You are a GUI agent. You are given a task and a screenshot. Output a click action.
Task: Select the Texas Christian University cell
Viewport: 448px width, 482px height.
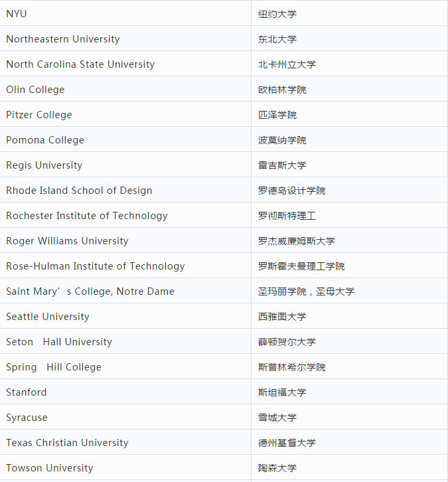point(67,443)
